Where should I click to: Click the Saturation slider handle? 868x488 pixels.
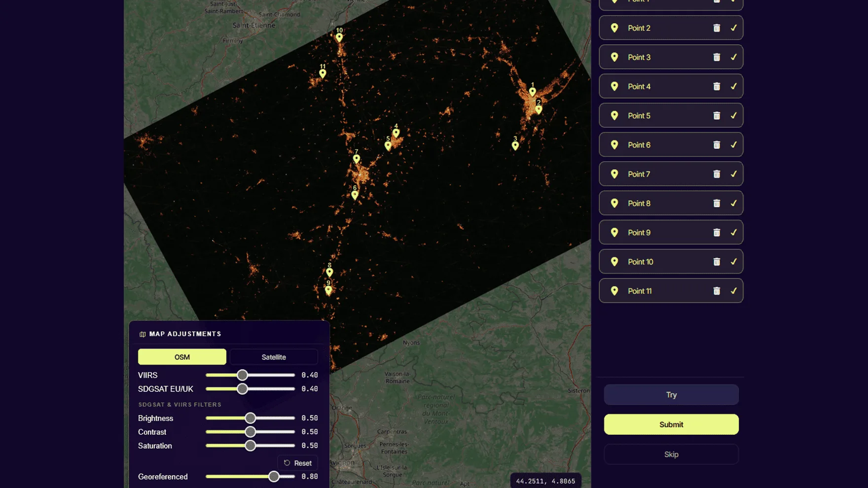click(x=251, y=446)
